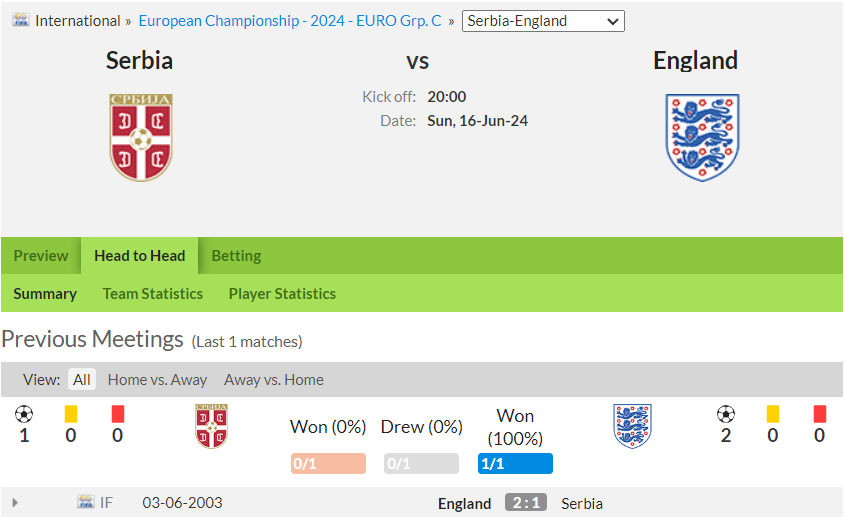845x520 pixels.
Task: Click the large England three lions crest
Action: click(x=702, y=137)
